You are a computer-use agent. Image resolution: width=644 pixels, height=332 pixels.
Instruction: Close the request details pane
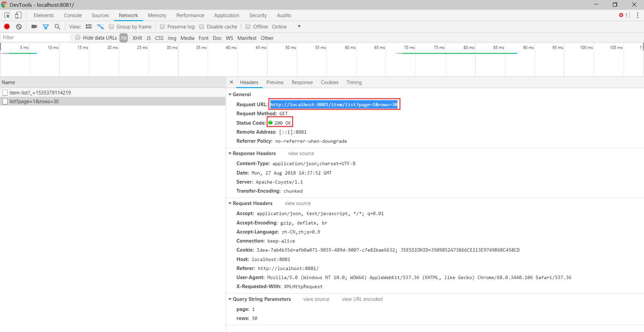[231, 82]
